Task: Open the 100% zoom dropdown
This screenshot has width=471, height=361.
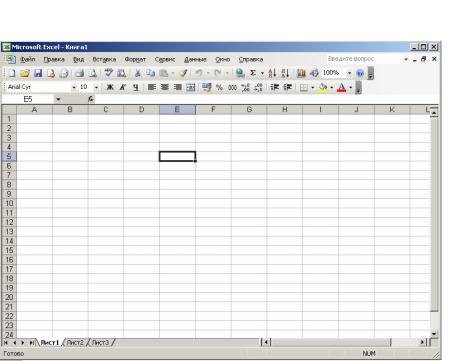Action: [x=349, y=73]
